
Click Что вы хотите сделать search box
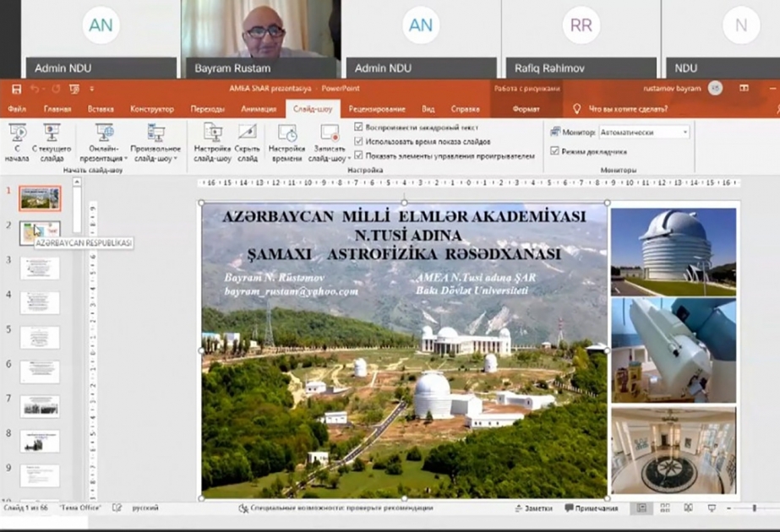[628, 109]
